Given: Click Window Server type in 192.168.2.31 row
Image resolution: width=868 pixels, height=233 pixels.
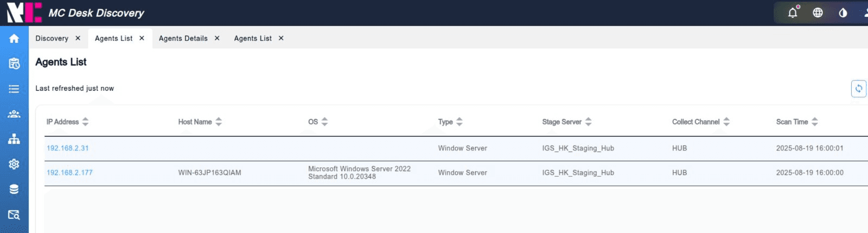Looking at the screenshot, I should tap(463, 148).
